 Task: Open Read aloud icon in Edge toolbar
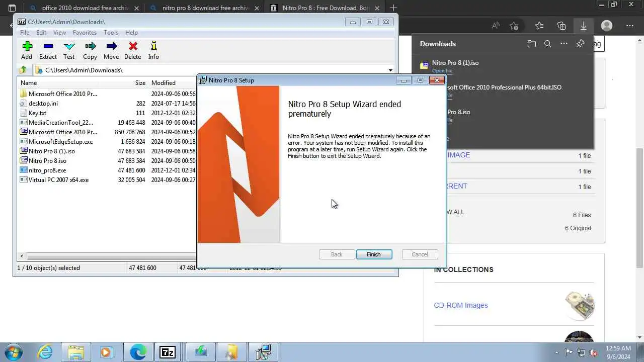(496, 26)
